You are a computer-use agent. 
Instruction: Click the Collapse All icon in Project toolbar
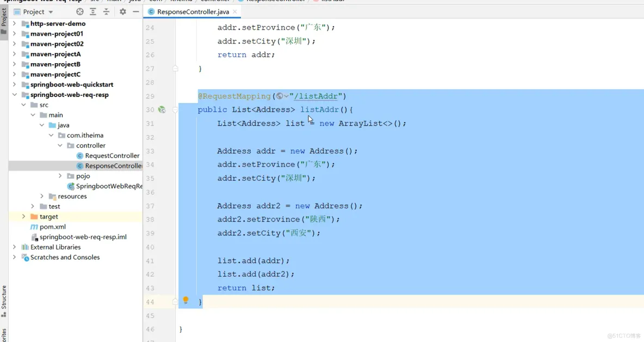[x=108, y=11]
